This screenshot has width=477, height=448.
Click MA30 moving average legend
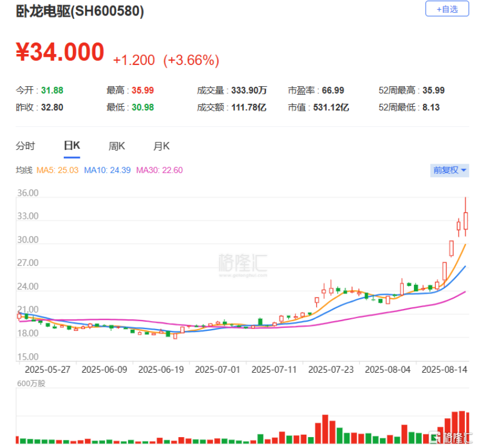click(x=160, y=170)
